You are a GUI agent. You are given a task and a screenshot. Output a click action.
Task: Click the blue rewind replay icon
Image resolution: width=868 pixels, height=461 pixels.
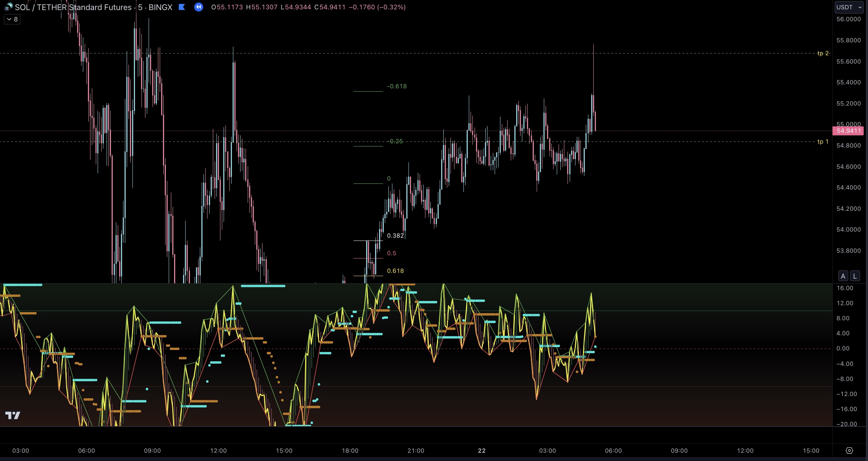tap(199, 7)
